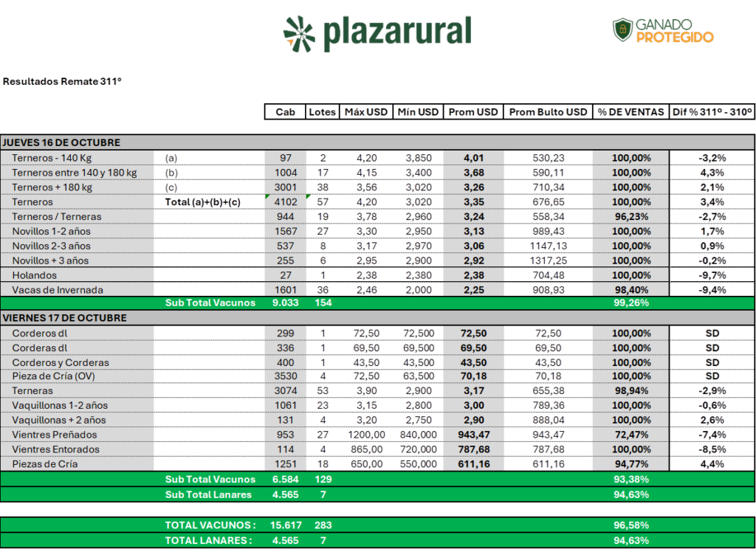Screen dimensions: 756x549
Task: Click the TOTAL LANARES row label
Action: [210, 540]
